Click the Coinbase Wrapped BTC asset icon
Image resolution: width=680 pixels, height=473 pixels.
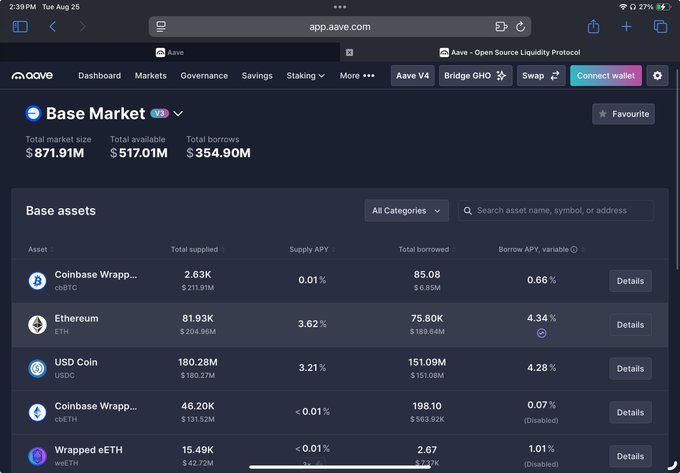tap(37, 281)
